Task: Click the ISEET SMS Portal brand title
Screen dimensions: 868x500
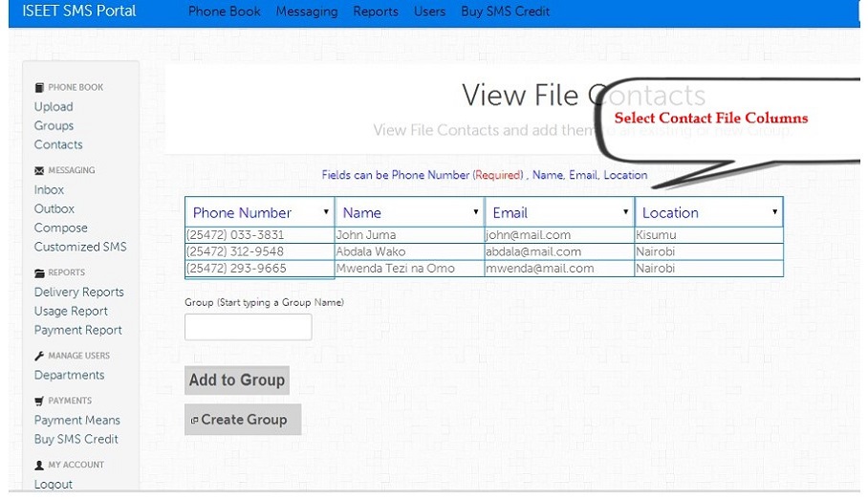Action: click(x=79, y=11)
